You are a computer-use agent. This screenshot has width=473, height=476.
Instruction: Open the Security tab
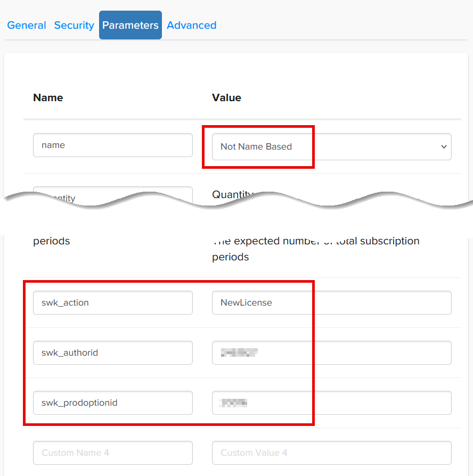[74, 25]
